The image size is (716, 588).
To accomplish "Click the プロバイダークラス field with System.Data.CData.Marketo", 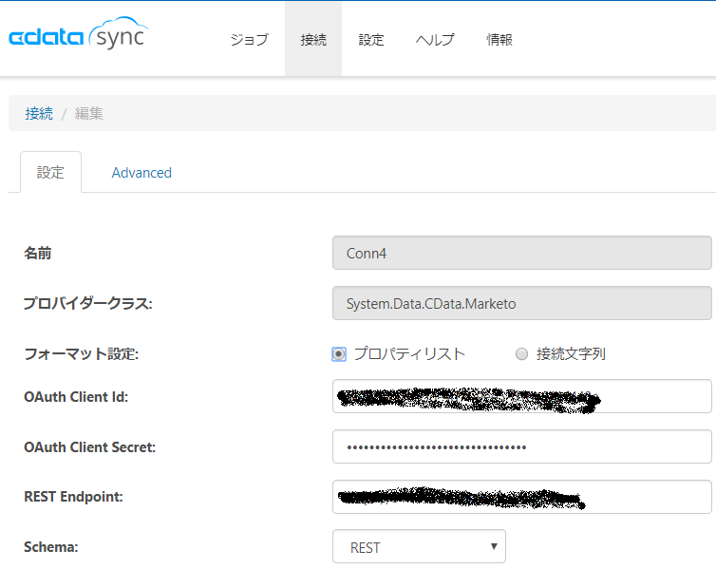I will [522, 303].
